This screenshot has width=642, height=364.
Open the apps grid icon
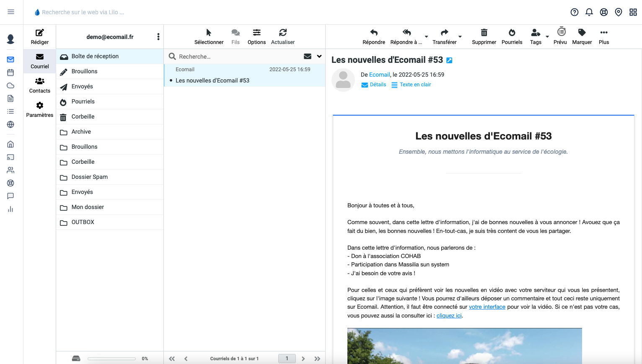pyautogui.click(x=633, y=12)
